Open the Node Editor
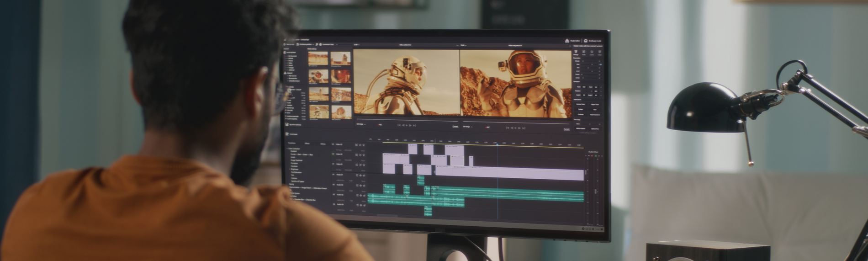This screenshot has height=261, width=868. click(x=573, y=41)
